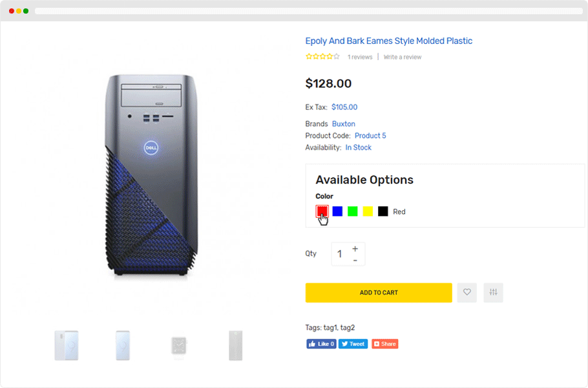Click the quantity input field
Screen dimensions: 588x388
(x=340, y=254)
